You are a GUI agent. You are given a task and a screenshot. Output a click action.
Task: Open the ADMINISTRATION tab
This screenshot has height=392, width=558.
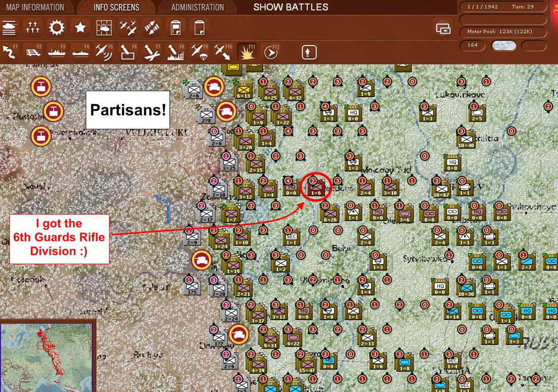tap(198, 7)
